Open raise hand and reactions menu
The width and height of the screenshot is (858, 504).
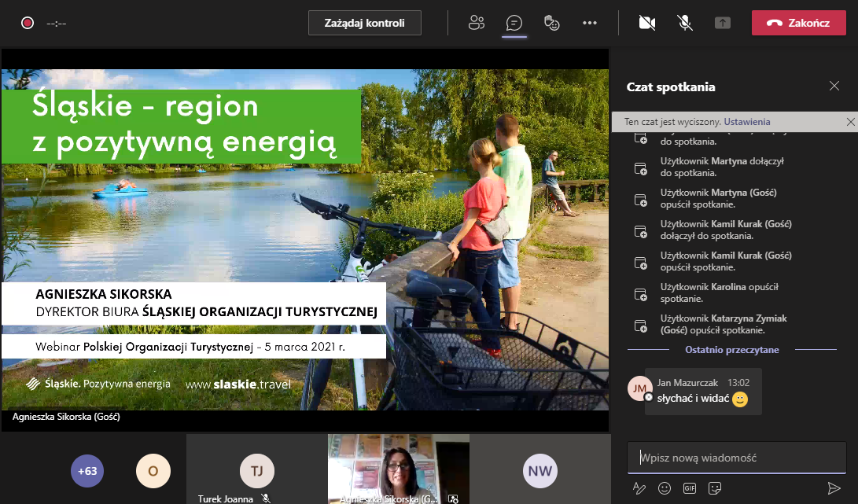point(552,23)
